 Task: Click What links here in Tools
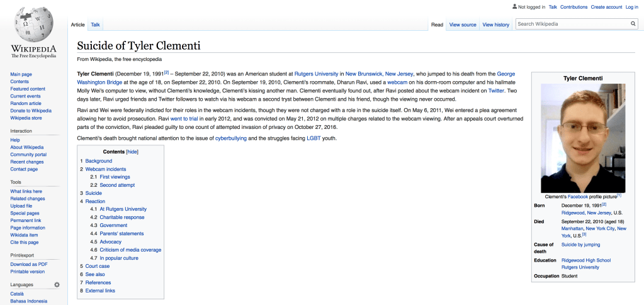coord(26,191)
